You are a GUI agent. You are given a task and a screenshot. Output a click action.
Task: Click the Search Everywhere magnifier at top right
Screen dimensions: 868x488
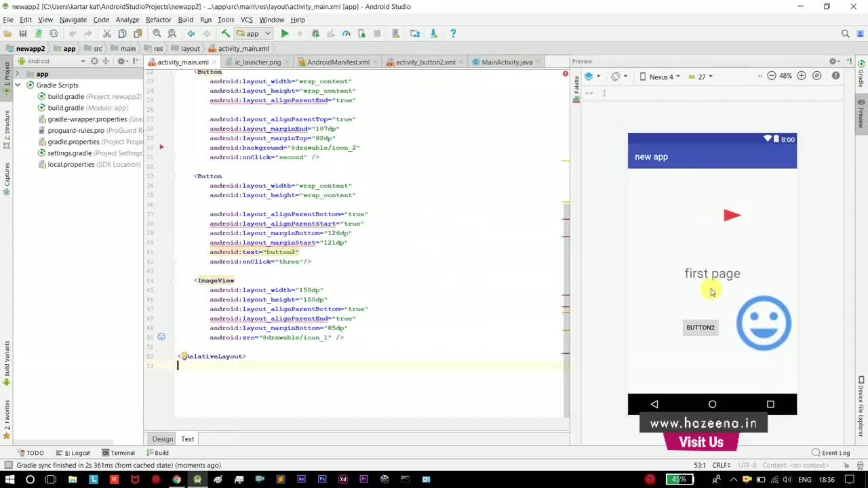coord(846,33)
